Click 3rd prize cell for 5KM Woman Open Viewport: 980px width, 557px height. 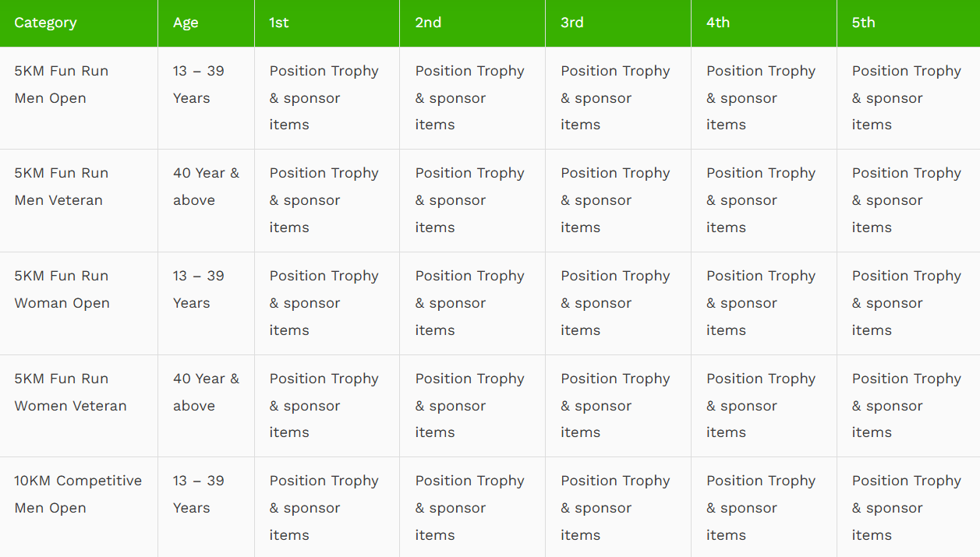pyautogui.click(x=615, y=303)
